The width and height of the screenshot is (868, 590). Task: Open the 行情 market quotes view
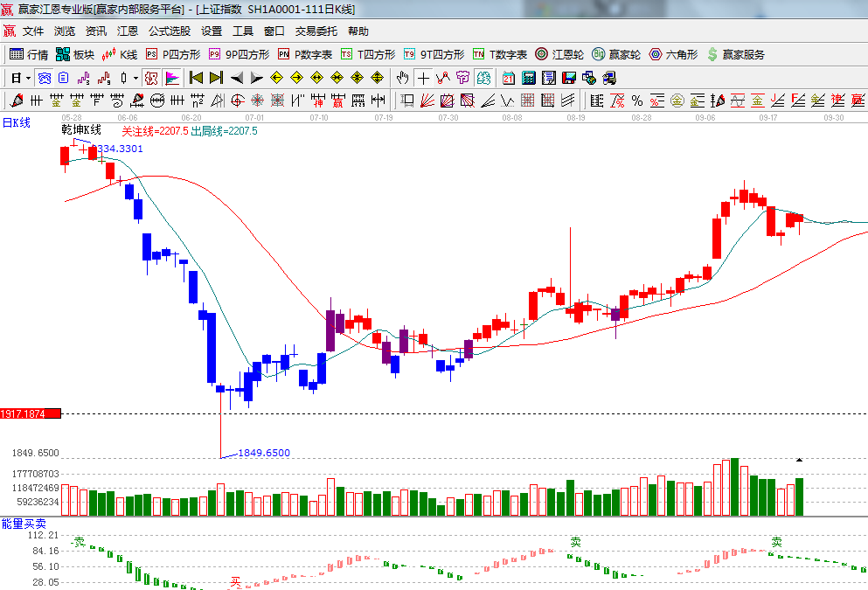tap(29, 54)
